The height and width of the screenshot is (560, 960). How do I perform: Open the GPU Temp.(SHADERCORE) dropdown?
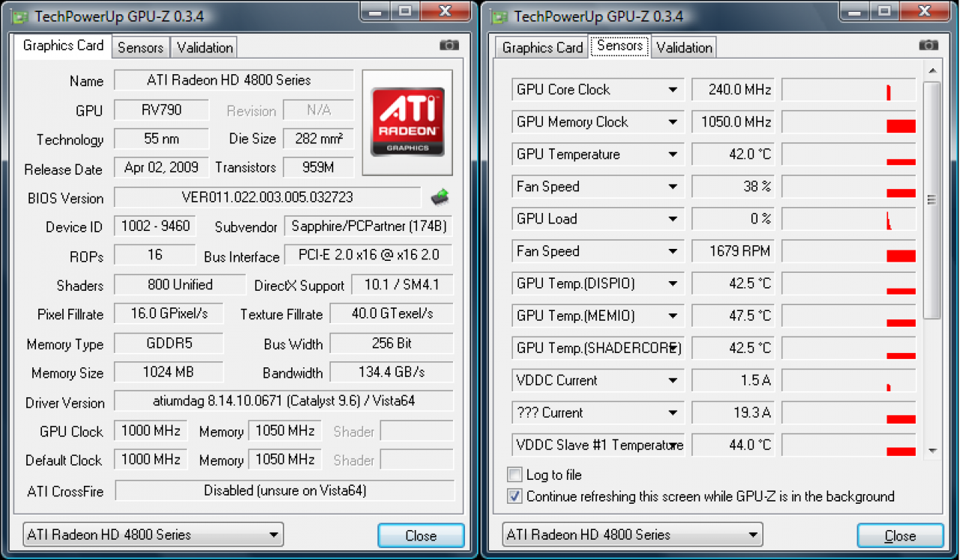pos(673,348)
